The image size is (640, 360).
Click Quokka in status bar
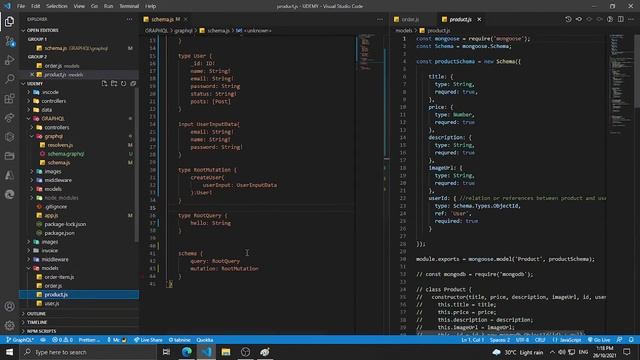(205, 340)
